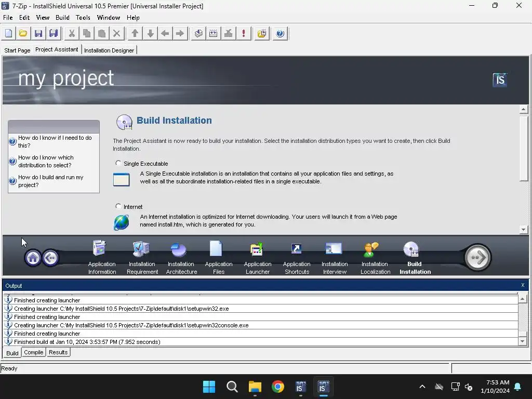Open the taskbar clock showing 7:53 AM

(495, 387)
